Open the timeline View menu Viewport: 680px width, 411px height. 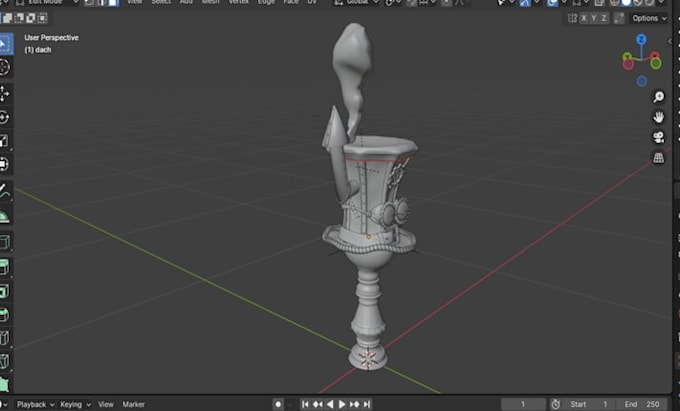pos(106,404)
